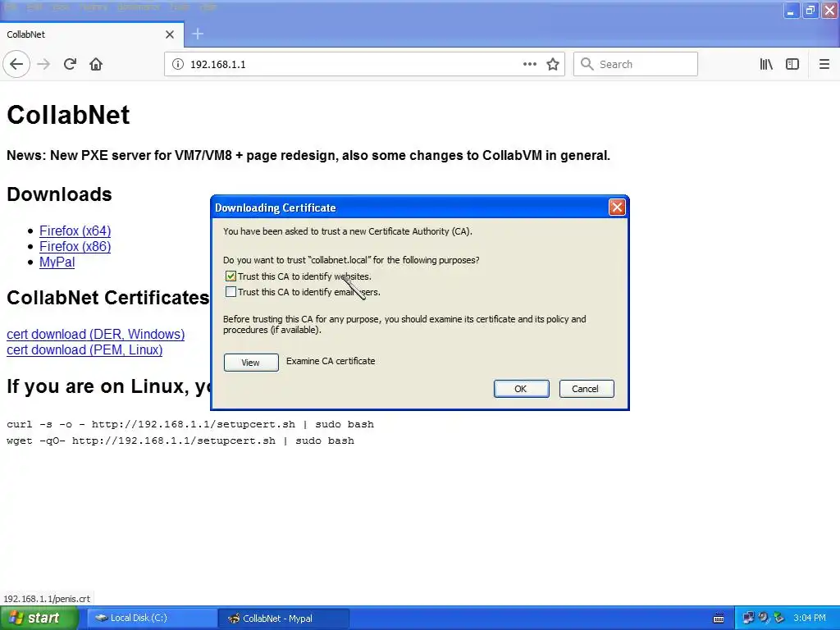Click the wget setupcert.sh command line
This screenshot has height=630, width=840.
tap(180, 441)
